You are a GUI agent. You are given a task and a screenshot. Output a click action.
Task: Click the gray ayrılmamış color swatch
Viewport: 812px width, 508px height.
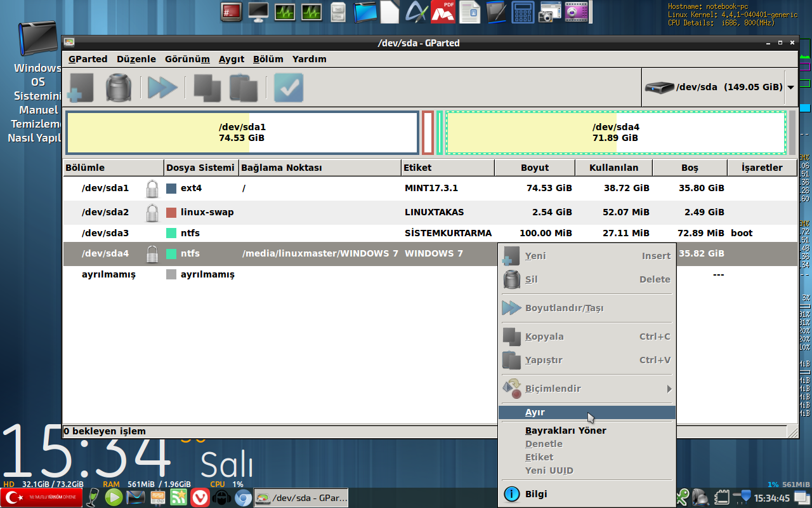click(171, 275)
